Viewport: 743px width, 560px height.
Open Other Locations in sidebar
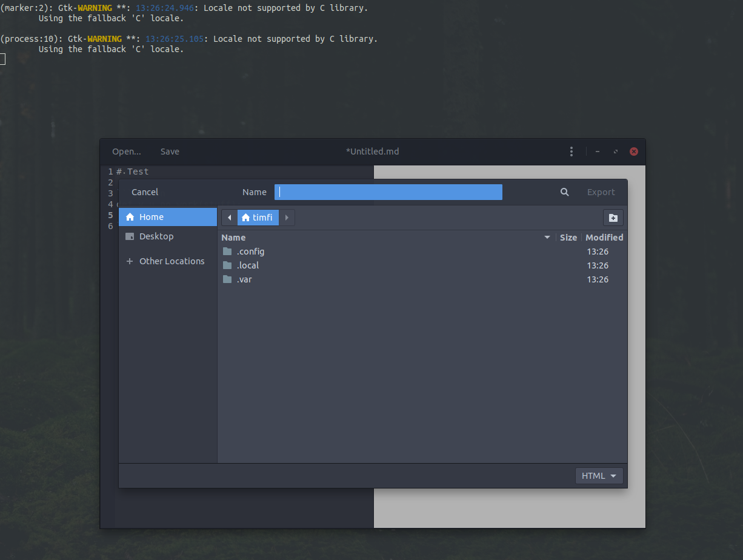pos(168,261)
